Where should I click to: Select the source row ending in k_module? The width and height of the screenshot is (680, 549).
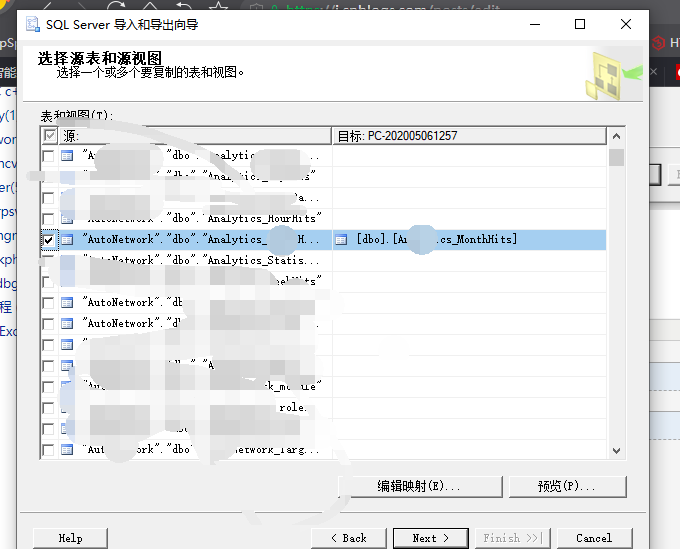195,386
